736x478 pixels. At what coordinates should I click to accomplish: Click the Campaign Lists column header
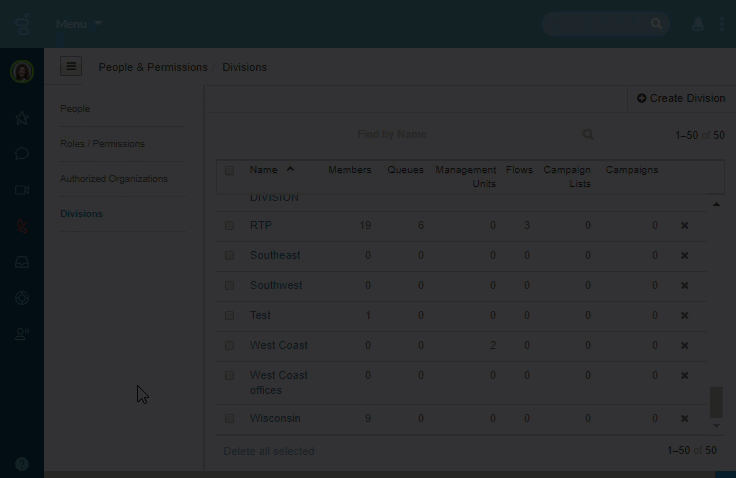(x=567, y=177)
